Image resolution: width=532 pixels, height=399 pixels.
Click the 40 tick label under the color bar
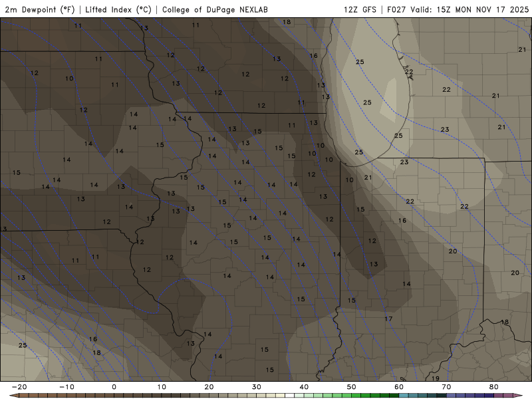click(304, 387)
